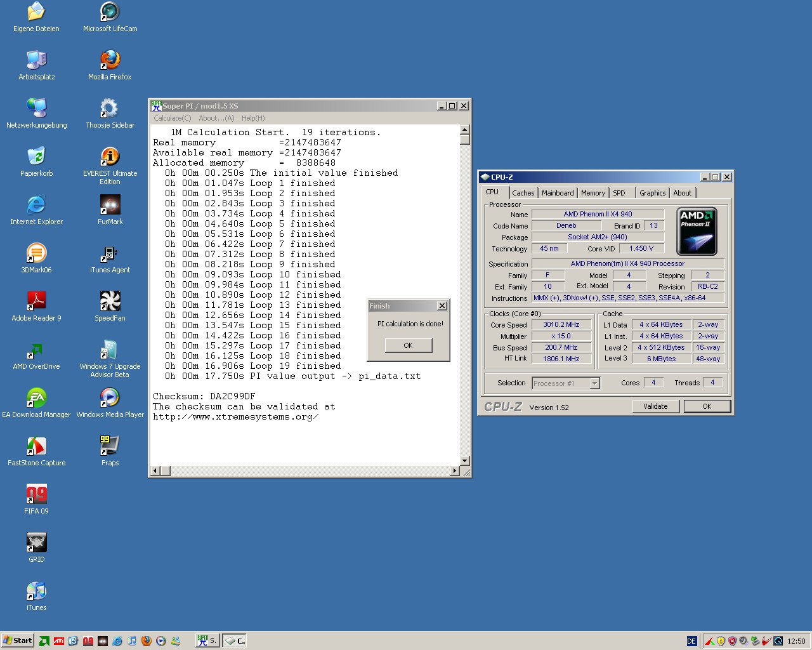Open the Memory tab in CPU-Z
Viewport: 812px width, 650px height.
(x=593, y=193)
